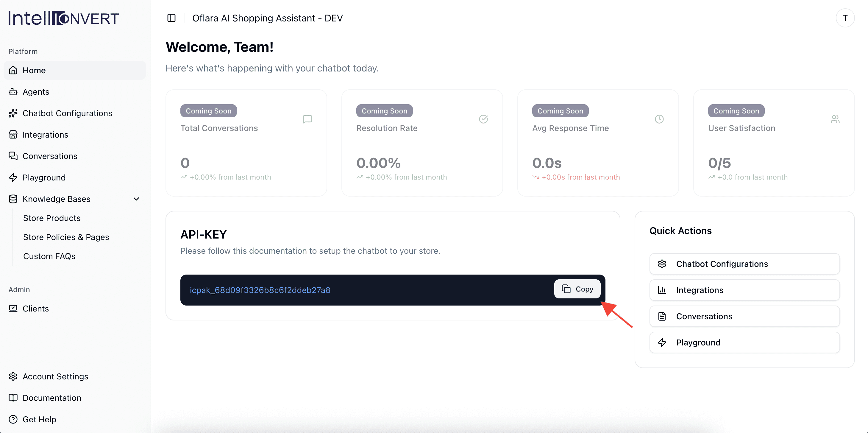868x433 pixels.
Task: Click the Get Help question icon
Action: (13, 419)
